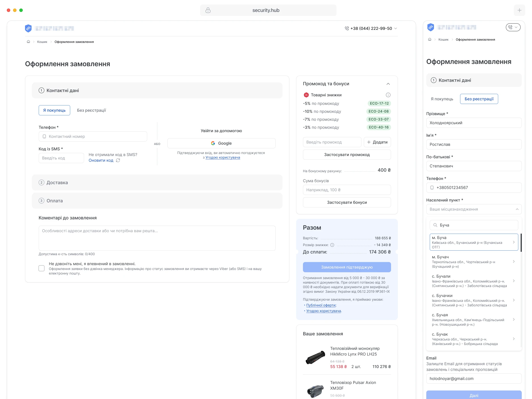Select с. Бучая Хмельницька обл. option
This screenshot has width=532, height=399.
click(474, 319)
